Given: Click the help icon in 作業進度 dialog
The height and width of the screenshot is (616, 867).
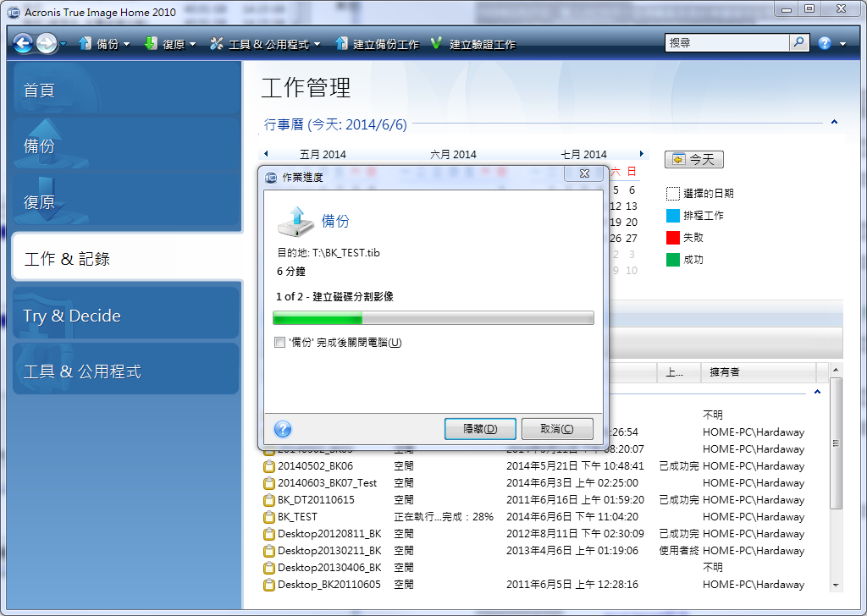Looking at the screenshot, I should tap(283, 429).
